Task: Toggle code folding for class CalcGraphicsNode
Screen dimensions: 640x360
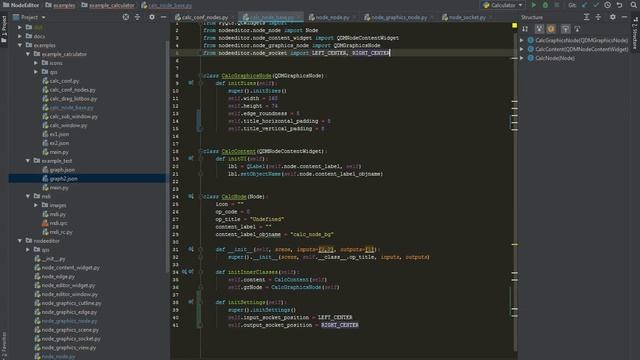Action: coord(201,76)
